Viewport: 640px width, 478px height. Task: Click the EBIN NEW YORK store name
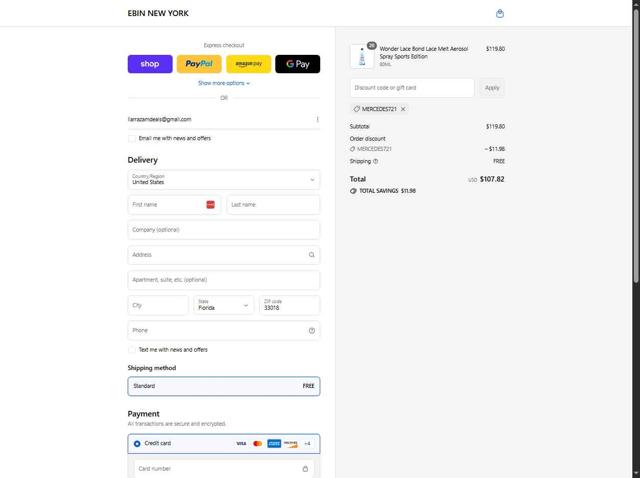pyautogui.click(x=158, y=13)
